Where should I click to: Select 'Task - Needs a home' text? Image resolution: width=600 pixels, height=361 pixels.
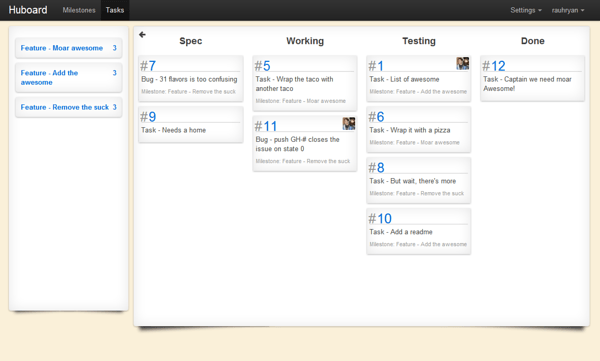pyautogui.click(x=173, y=130)
